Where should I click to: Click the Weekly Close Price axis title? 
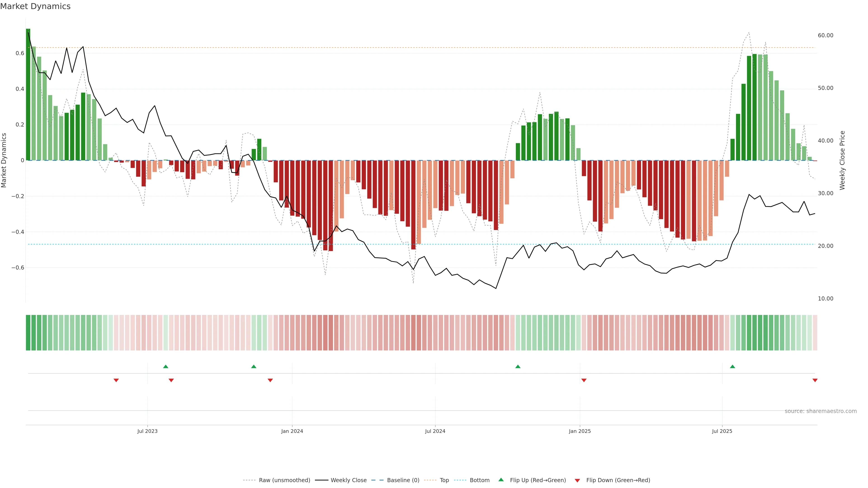pyautogui.click(x=842, y=160)
